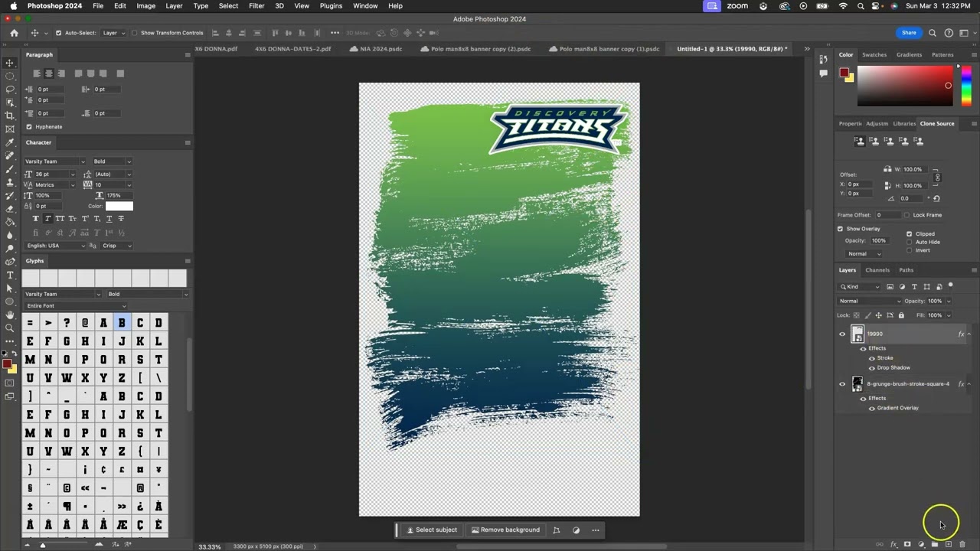Select first clone source stamp icon
The image size is (980, 551).
(860, 142)
